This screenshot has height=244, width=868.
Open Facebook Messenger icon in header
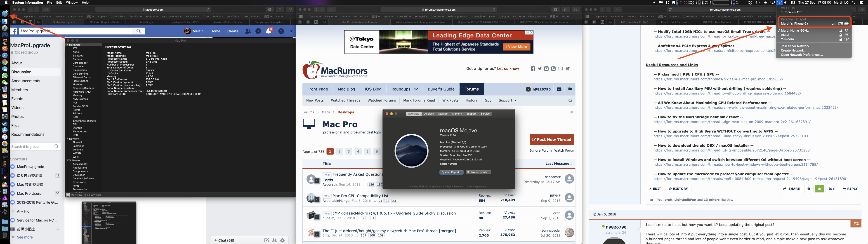[x=258, y=31]
